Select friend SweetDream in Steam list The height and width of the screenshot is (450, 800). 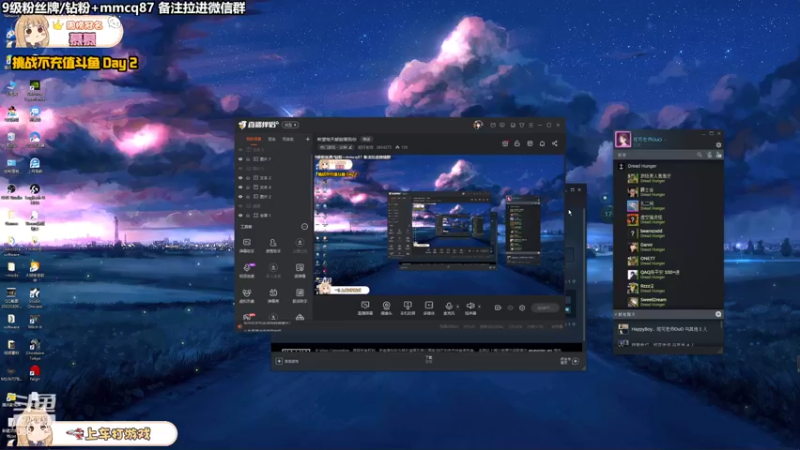(668, 302)
